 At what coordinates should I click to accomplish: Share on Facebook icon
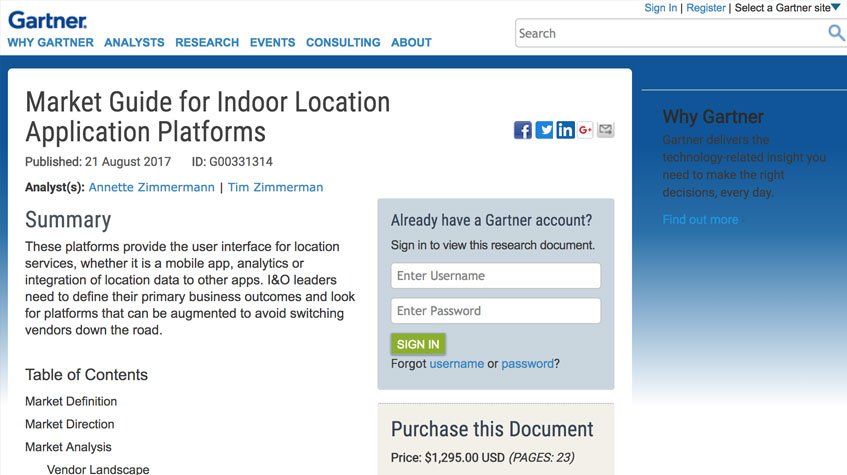click(522, 130)
